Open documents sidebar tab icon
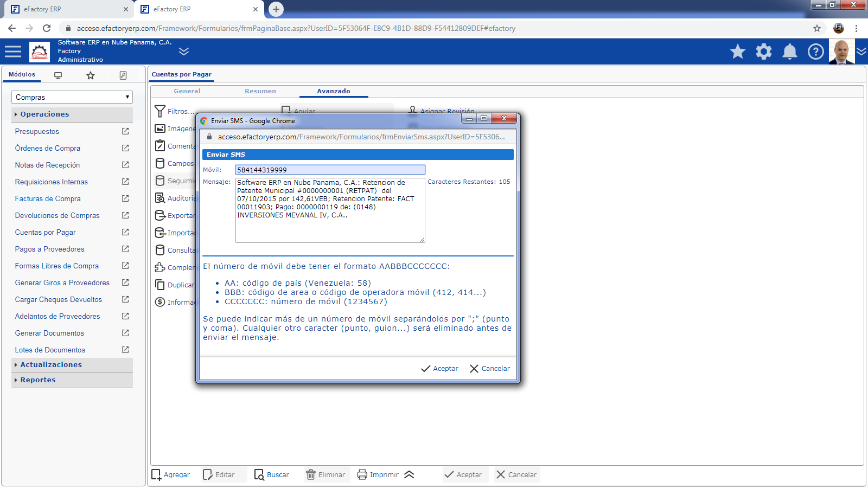 coord(123,75)
